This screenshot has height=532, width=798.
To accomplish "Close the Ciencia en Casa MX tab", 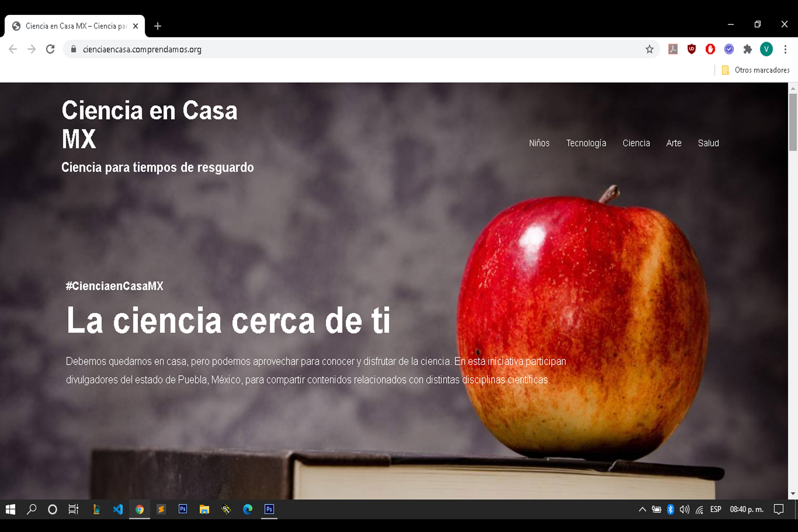I will 135,26.
